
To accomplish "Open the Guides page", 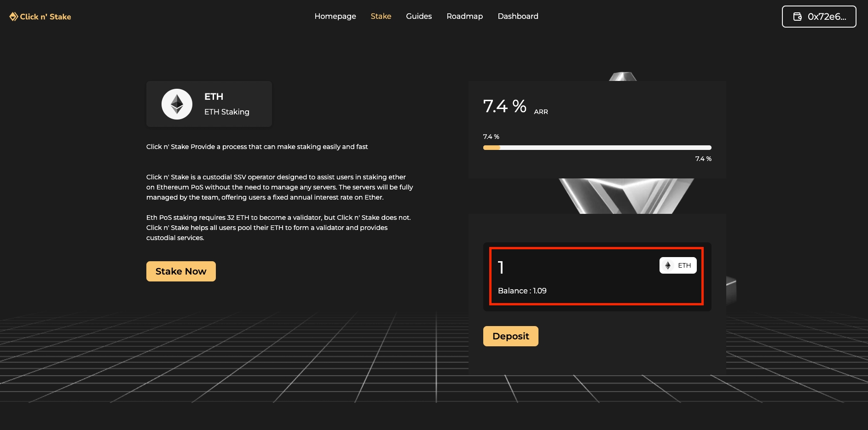I will tap(419, 16).
